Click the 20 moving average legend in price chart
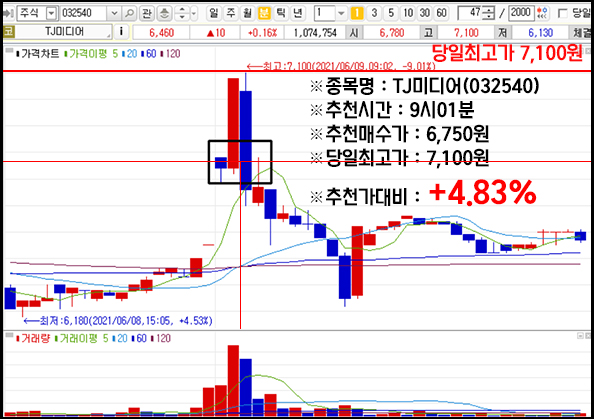 click(x=130, y=54)
